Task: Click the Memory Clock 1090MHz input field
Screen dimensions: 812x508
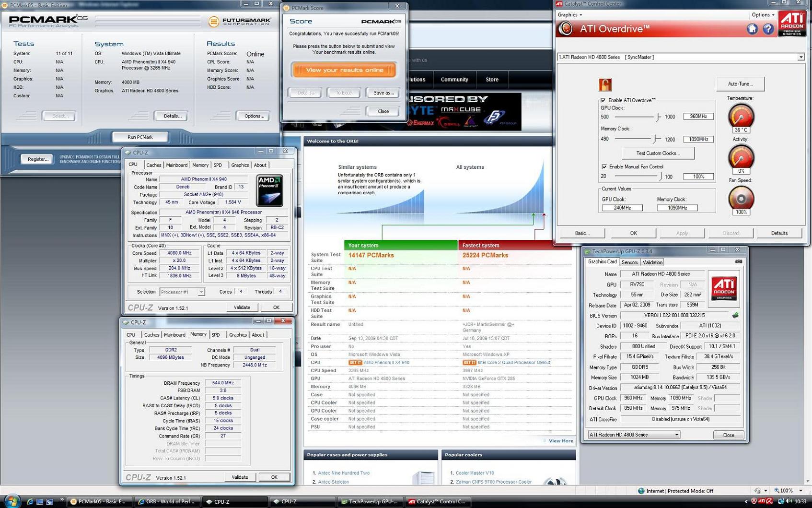Action: pos(698,139)
